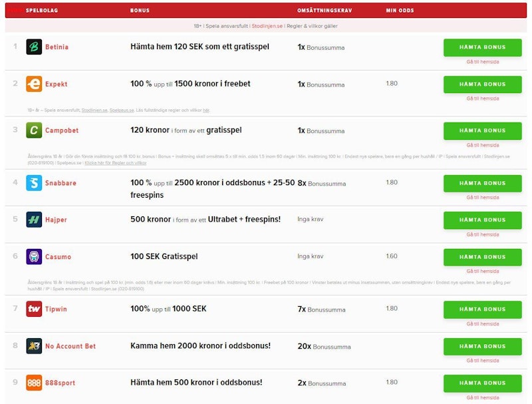Image resolution: width=532 pixels, height=404 pixels.
Task: Click the Omsättningskrav column header
Action: 325,11
